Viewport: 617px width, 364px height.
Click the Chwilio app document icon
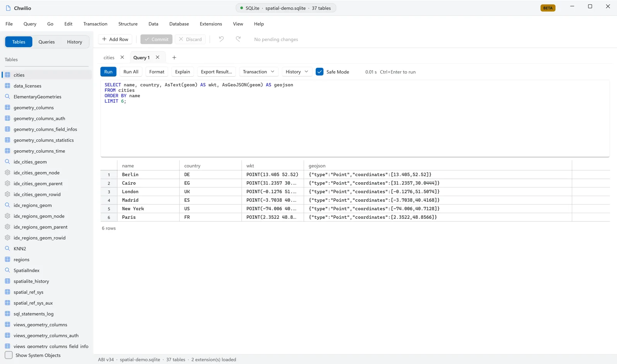pyautogui.click(x=8, y=8)
